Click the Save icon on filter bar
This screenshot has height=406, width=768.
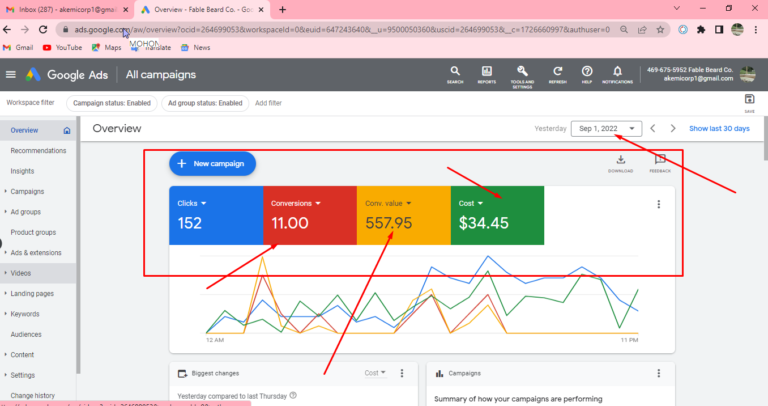point(749,100)
